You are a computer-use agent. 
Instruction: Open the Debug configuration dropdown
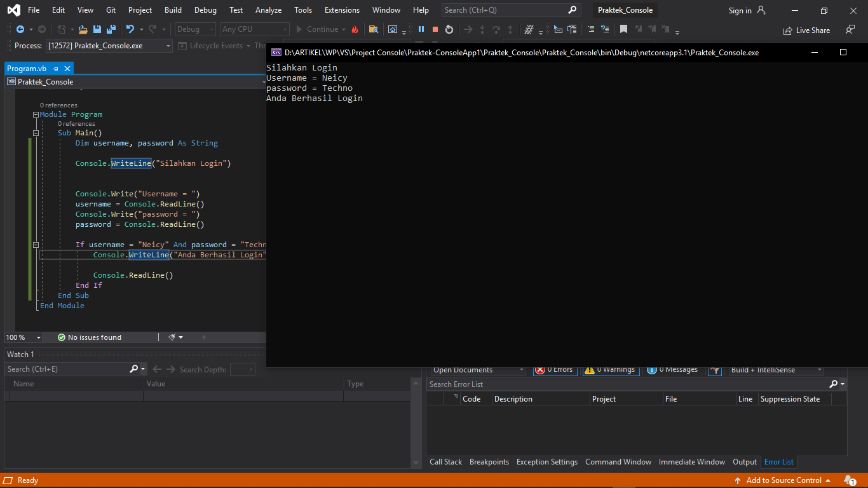[194, 29]
